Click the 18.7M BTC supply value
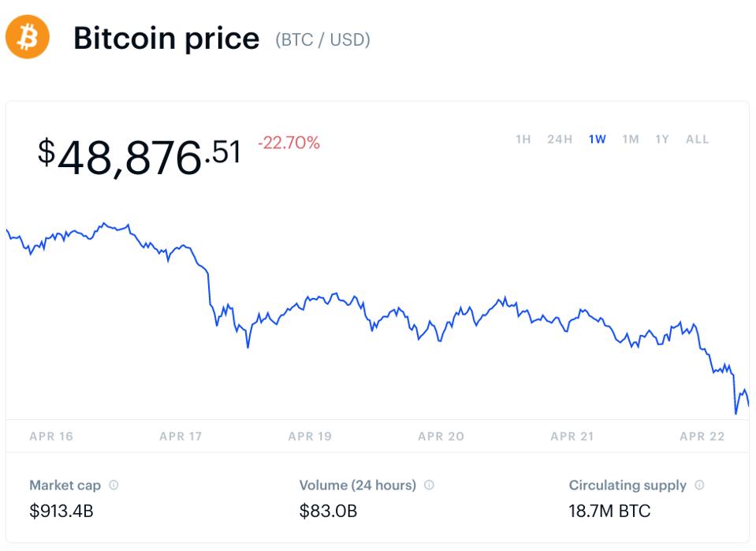 pos(609,511)
